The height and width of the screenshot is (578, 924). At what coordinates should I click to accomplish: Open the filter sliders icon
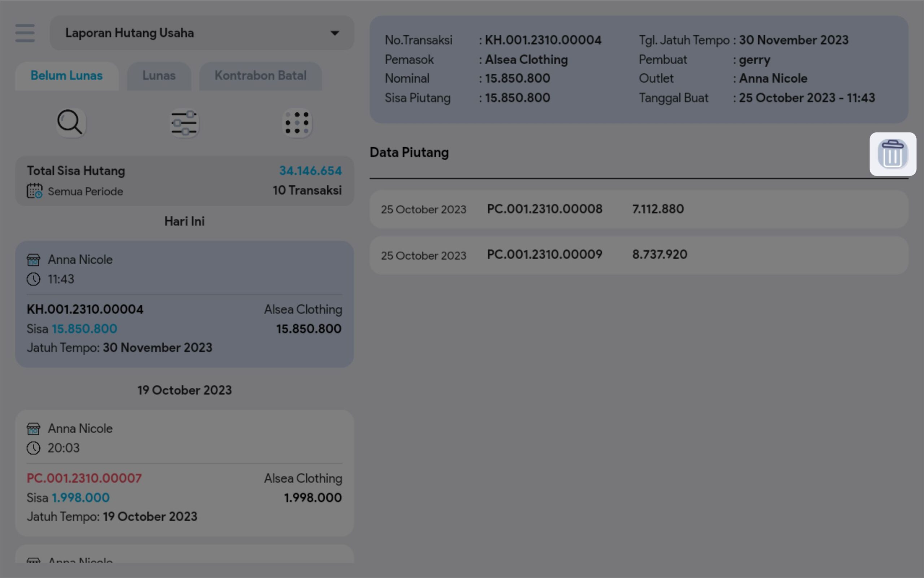184,123
